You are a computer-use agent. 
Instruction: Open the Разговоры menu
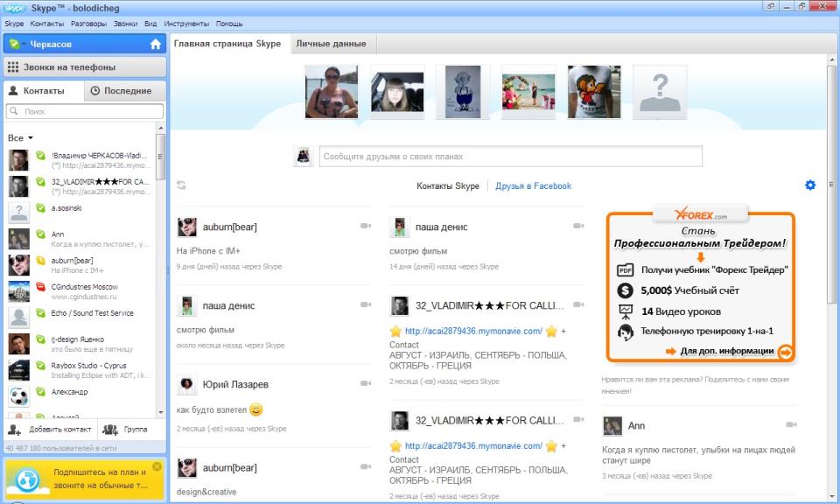(88, 24)
